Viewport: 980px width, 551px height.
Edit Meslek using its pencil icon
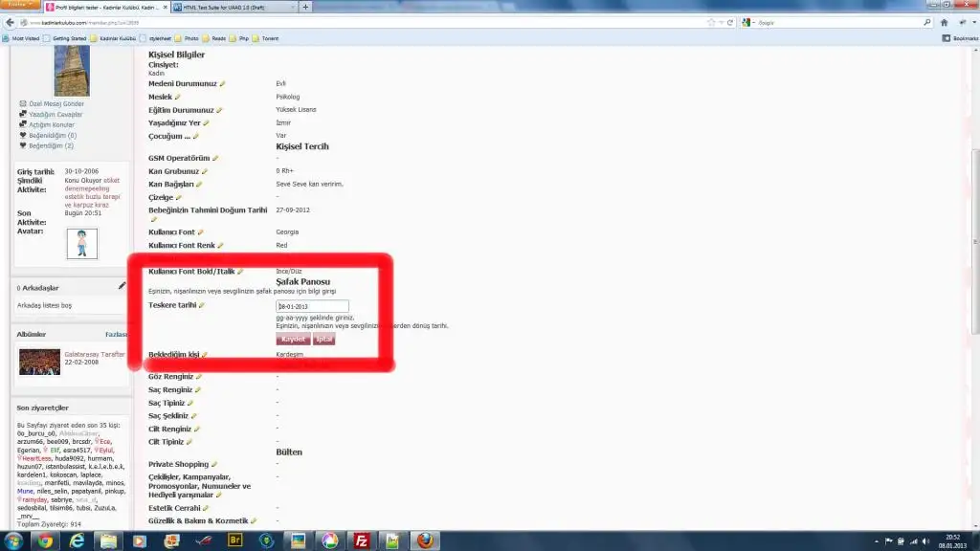pos(177,97)
